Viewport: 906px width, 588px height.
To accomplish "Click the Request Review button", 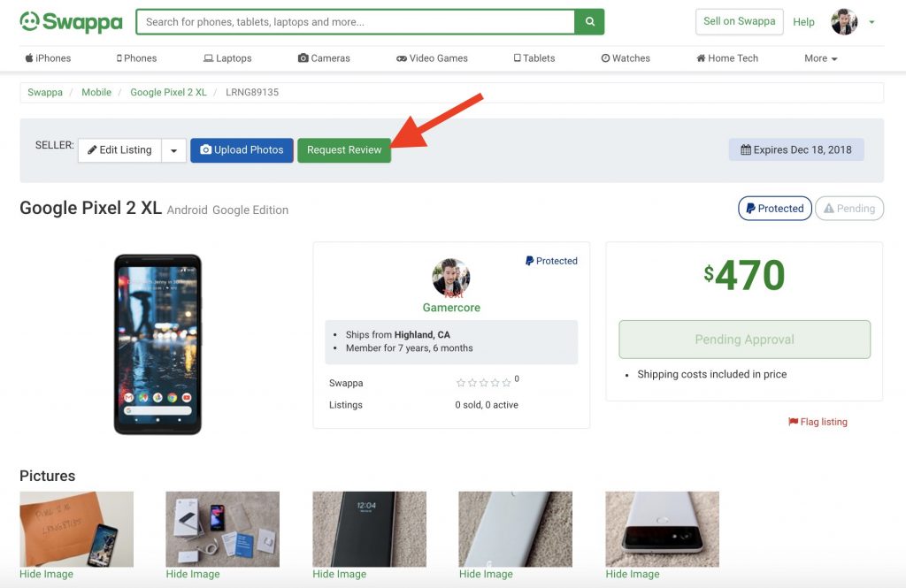I will pos(344,150).
